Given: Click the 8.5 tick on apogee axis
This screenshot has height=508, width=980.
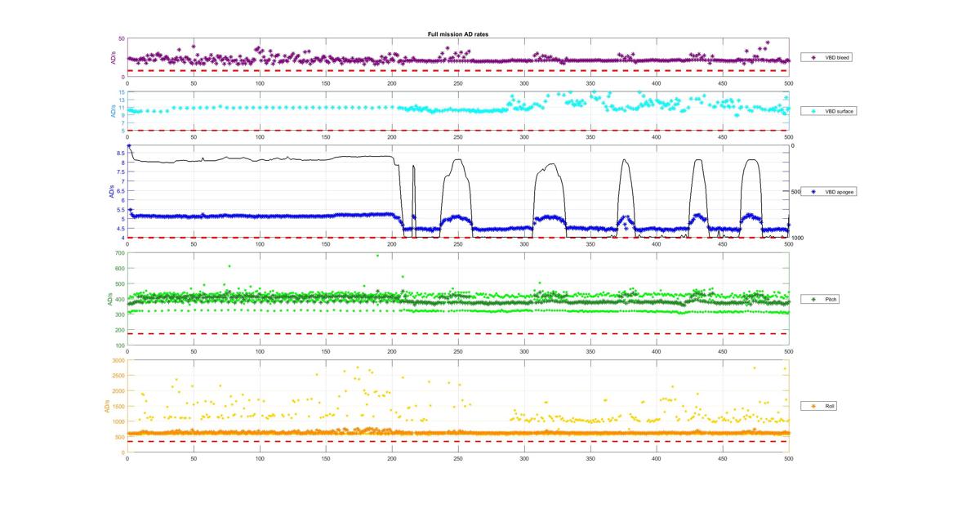Looking at the screenshot, I should coord(120,153).
